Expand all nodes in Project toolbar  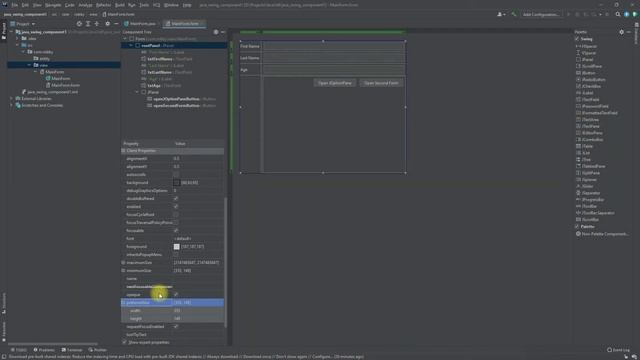pyautogui.click(x=88, y=24)
